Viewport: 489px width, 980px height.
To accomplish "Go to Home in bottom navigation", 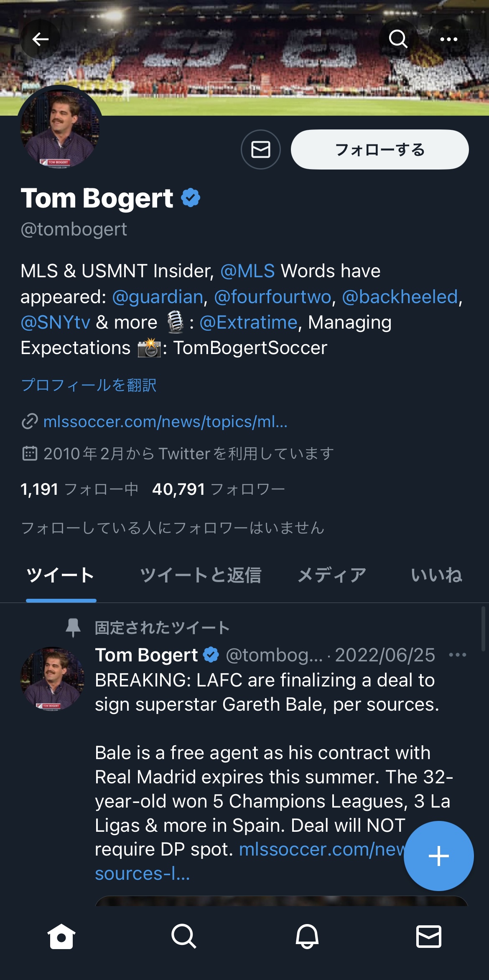I will coord(61,936).
